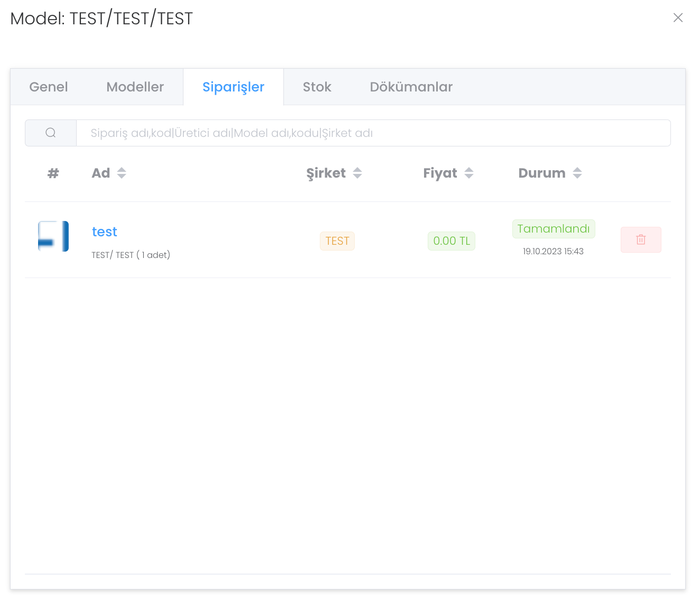Click the order's product thumbnail image
700x609 pixels.
click(x=53, y=236)
